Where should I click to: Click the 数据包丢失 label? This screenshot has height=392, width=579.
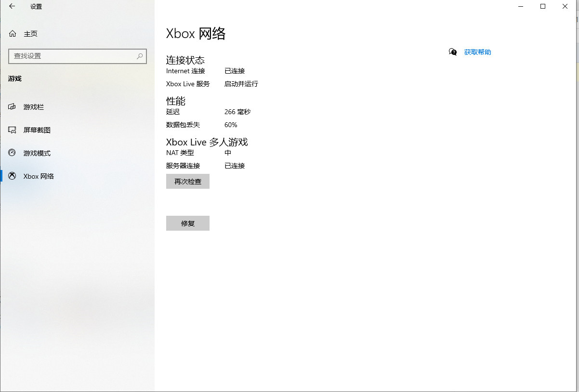pos(183,125)
